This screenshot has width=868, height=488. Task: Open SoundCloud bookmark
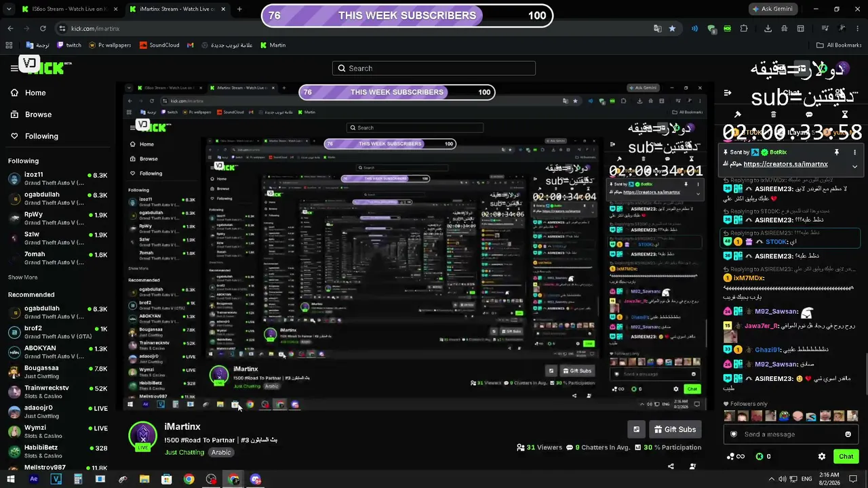pyautogui.click(x=159, y=45)
